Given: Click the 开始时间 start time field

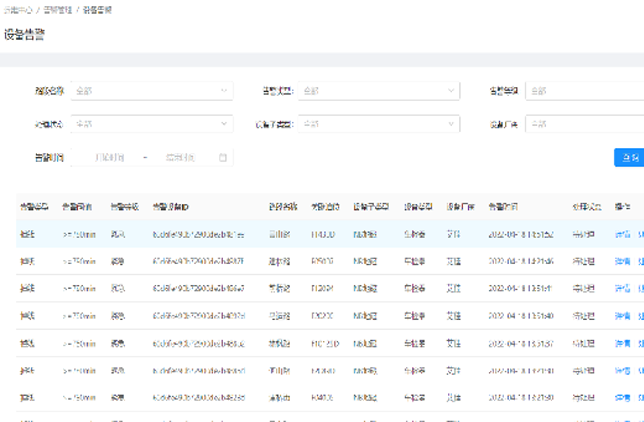Looking at the screenshot, I should coord(109,157).
